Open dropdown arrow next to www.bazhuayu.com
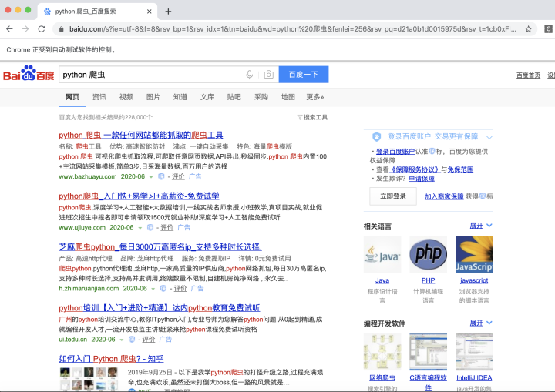Viewport: 555px width, 392px height. (x=151, y=177)
